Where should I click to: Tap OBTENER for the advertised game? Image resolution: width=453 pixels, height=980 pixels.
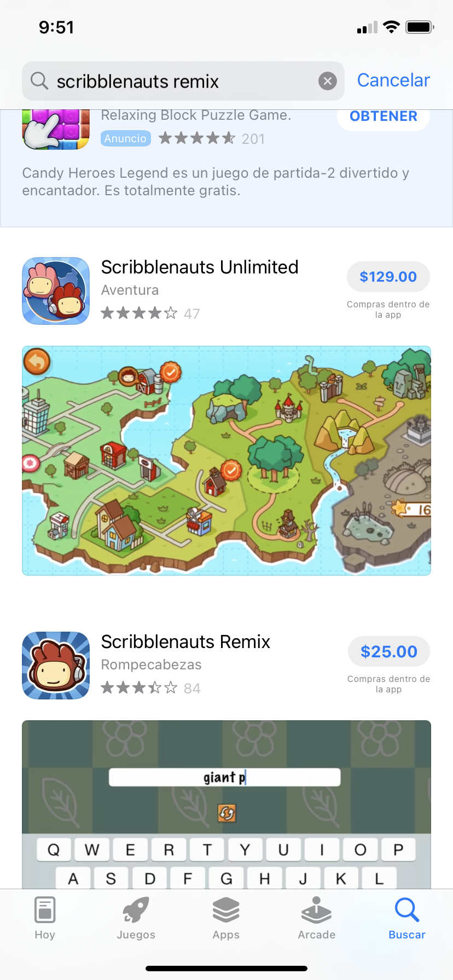384,116
